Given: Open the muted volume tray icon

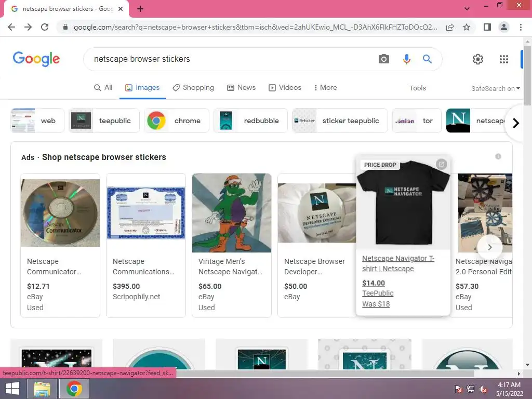Looking at the screenshot, I should (483, 389).
